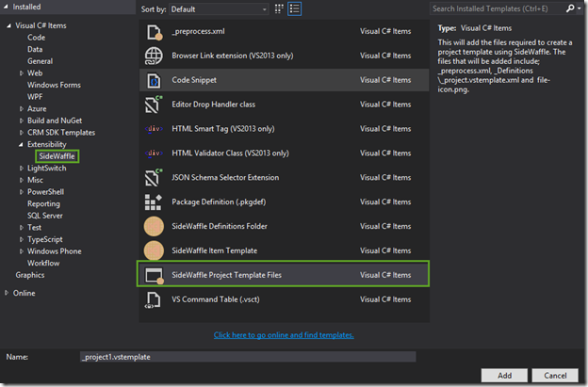Click the Cancel button
588x387 pixels.
555,376
